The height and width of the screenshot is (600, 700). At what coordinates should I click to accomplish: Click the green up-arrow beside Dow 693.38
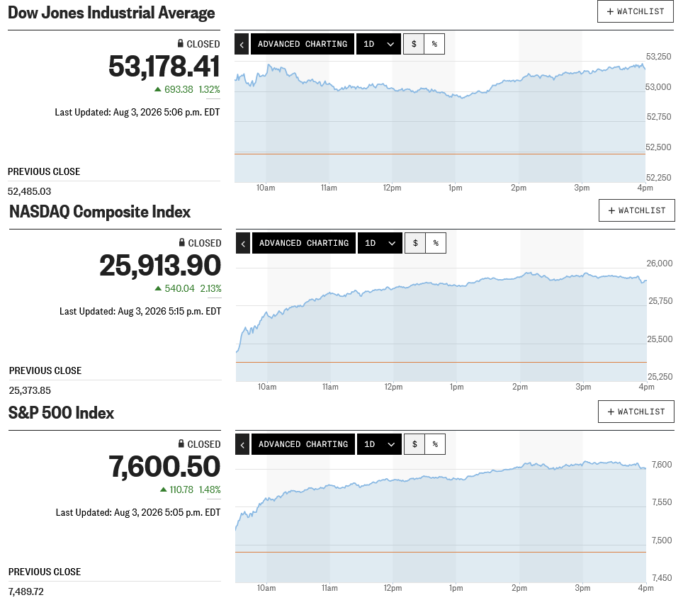point(157,89)
